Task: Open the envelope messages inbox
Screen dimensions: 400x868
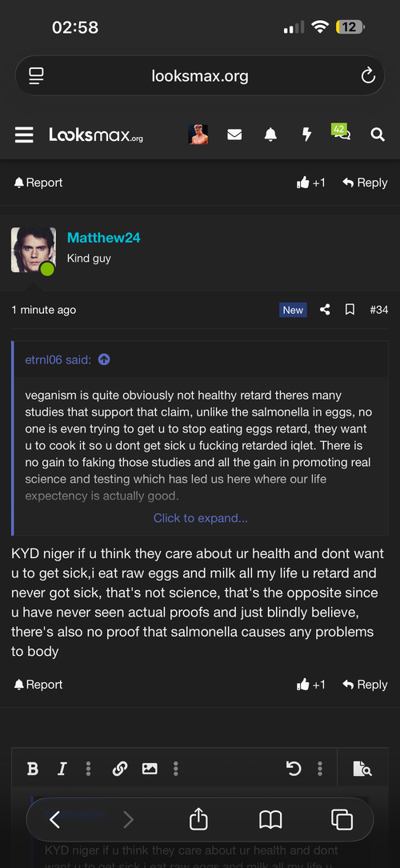Action: pos(234,135)
